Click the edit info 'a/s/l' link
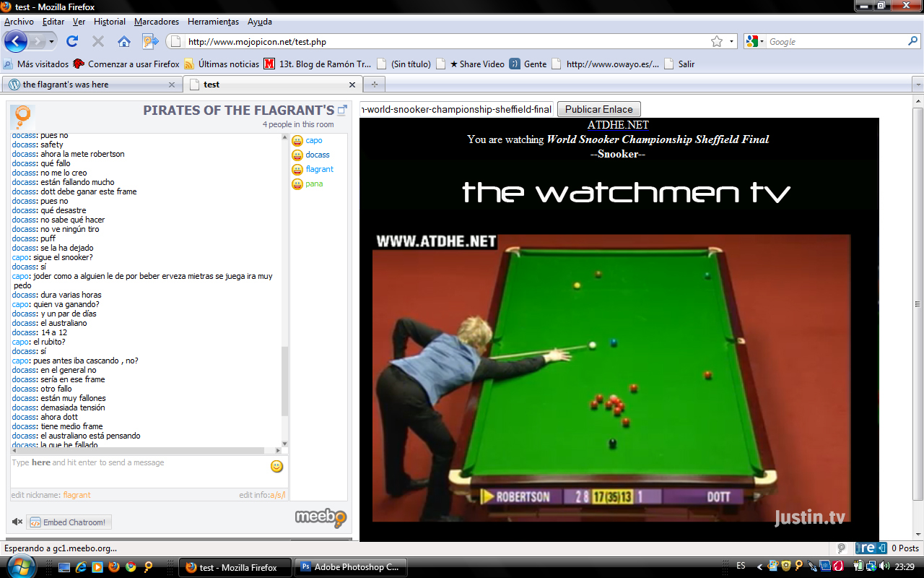 pos(278,495)
